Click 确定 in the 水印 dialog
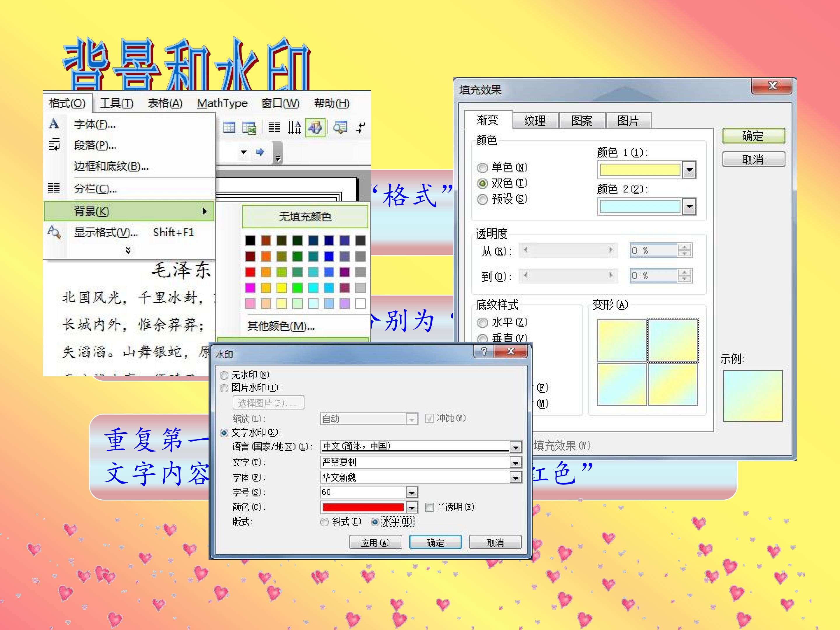Viewport: 840px width, 630px height. pos(435,542)
